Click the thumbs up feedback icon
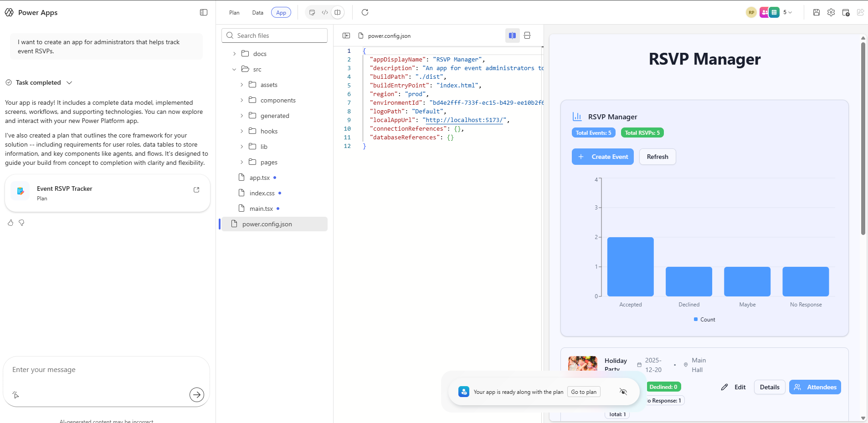 click(10, 223)
